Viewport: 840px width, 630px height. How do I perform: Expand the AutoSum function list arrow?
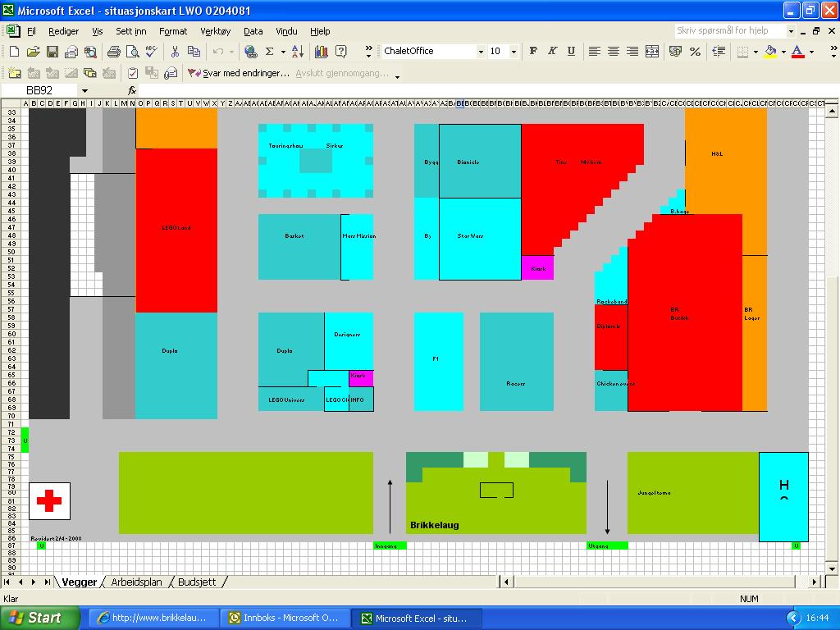[x=283, y=52]
